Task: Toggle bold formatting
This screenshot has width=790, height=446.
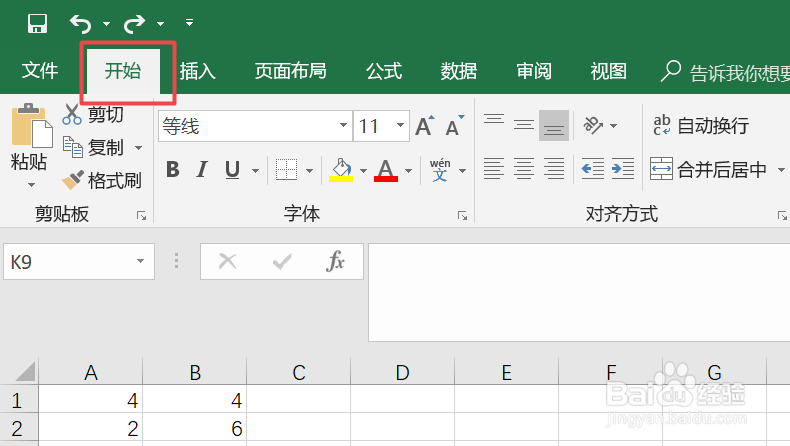Action: [x=173, y=170]
